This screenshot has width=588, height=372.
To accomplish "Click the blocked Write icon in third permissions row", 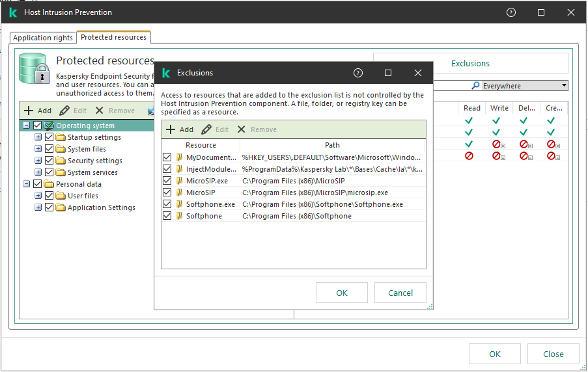I will coord(496,144).
